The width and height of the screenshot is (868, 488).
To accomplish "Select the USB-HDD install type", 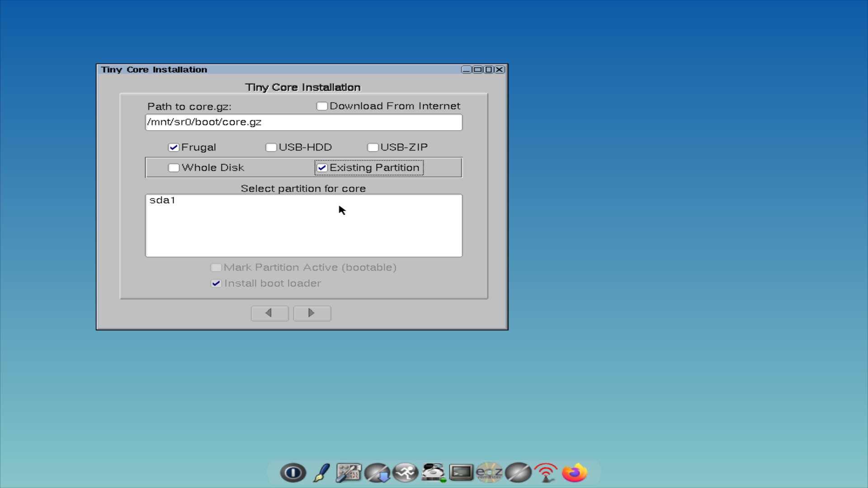I will (271, 147).
